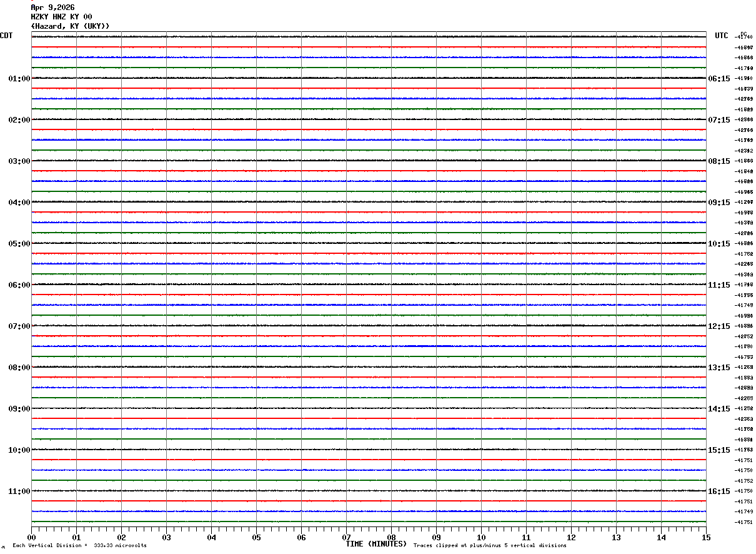Click the UTC timezone header
This screenshot has width=756, height=554.
point(722,36)
